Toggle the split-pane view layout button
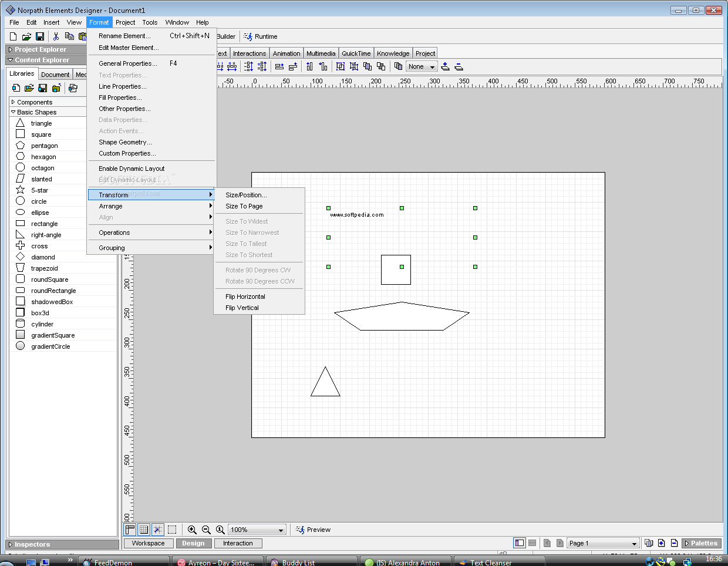This screenshot has height=566, width=728. (532, 543)
